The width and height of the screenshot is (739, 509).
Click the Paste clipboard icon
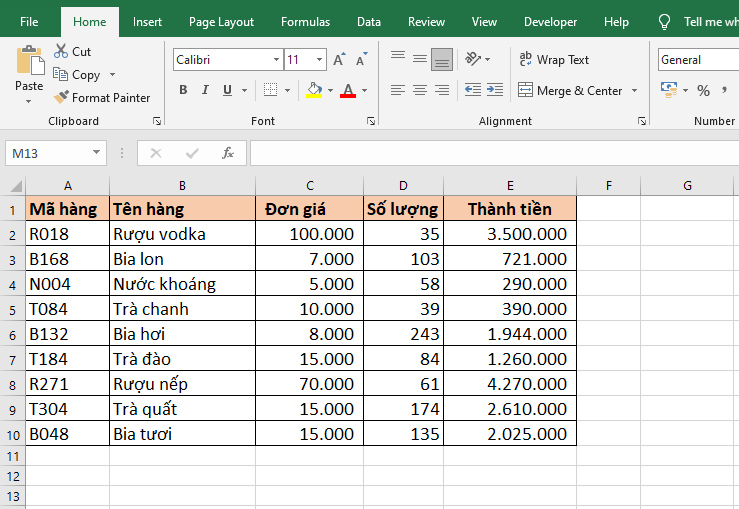pos(29,61)
